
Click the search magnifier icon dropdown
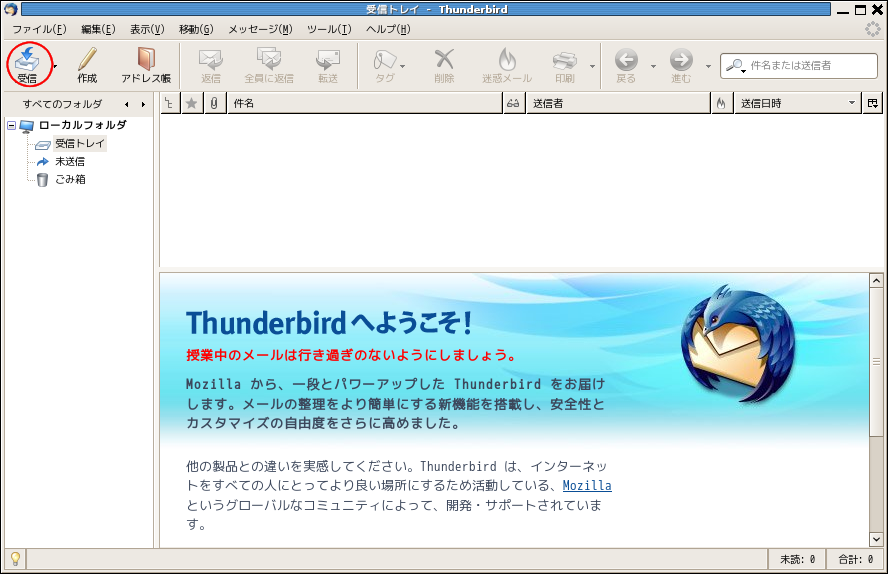click(736, 66)
